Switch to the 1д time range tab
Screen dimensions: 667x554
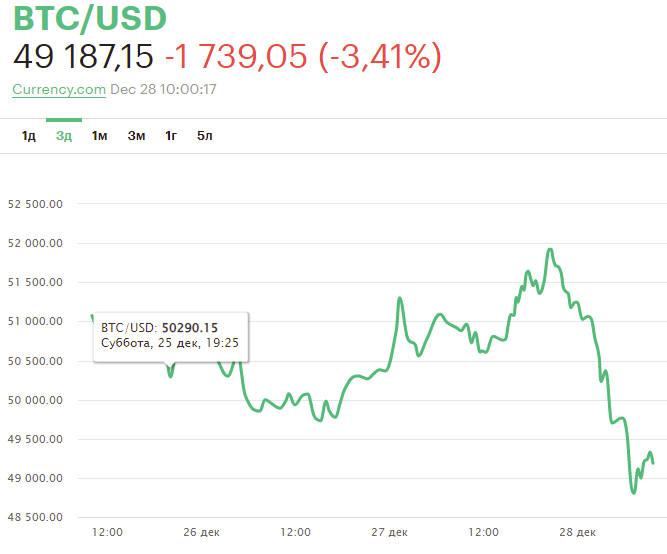pos(29,136)
